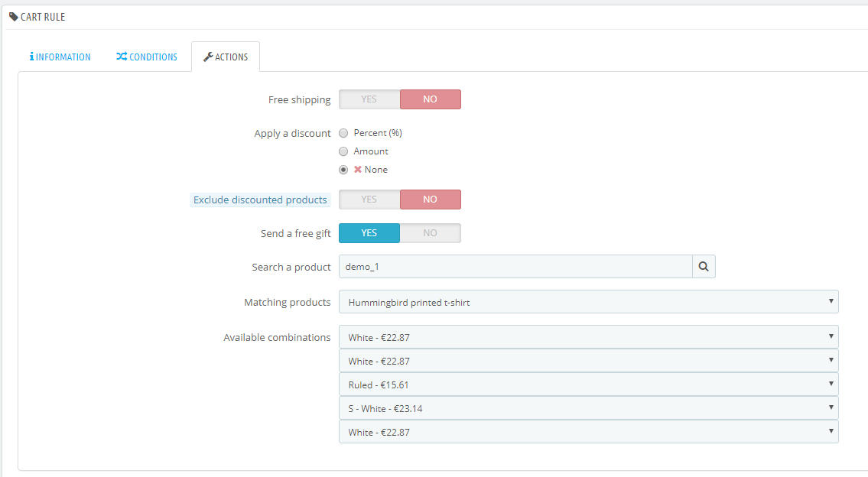The width and height of the screenshot is (868, 477).
Task: Click the Send a free gift label
Action: (x=296, y=233)
